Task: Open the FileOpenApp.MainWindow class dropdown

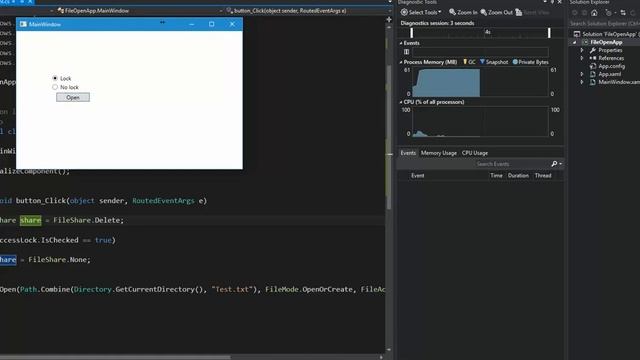Action: pos(140,11)
